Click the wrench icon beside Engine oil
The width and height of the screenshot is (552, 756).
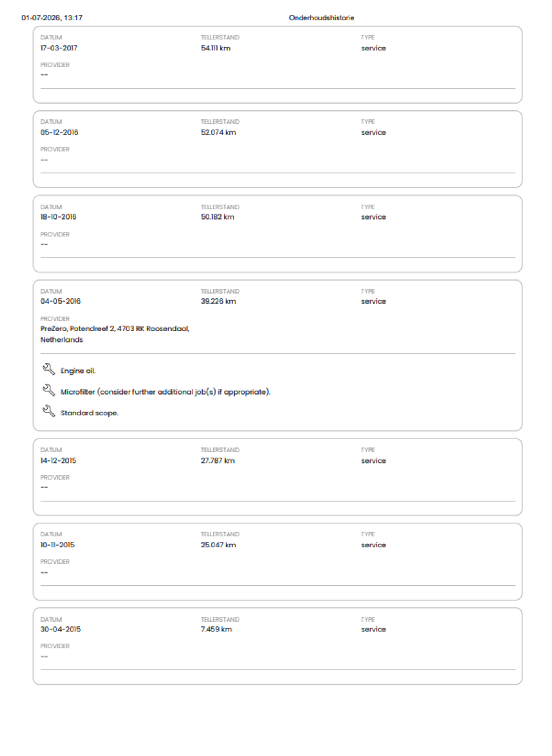48,369
